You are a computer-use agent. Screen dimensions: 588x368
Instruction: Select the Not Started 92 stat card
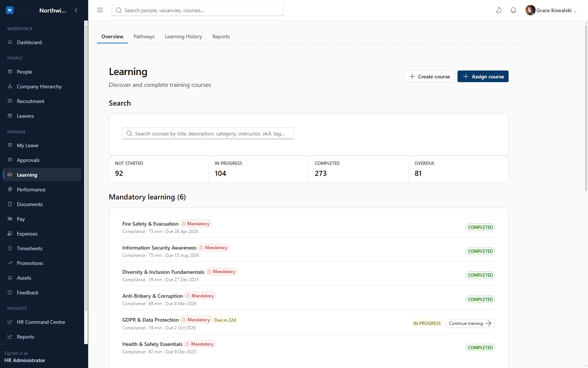(x=159, y=169)
